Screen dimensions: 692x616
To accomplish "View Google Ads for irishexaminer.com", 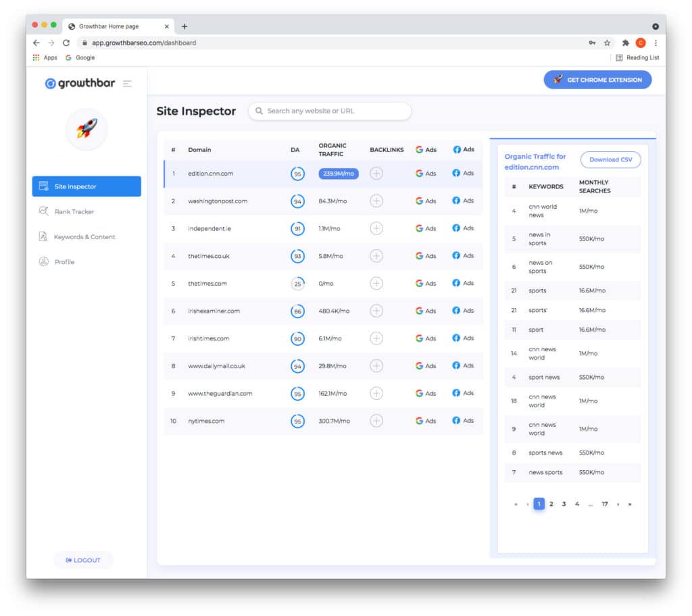I will [x=426, y=311].
